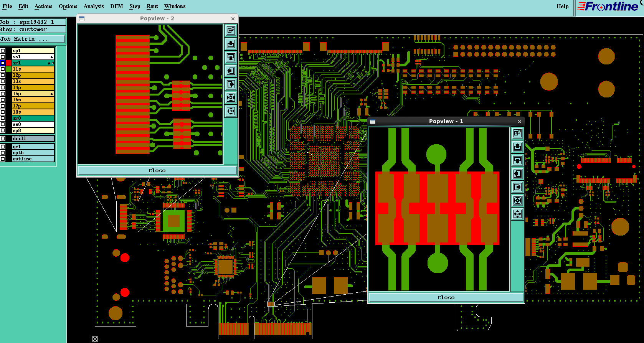
Task: Toggle the checkbox for the drill layer
Action: tap(3, 139)
